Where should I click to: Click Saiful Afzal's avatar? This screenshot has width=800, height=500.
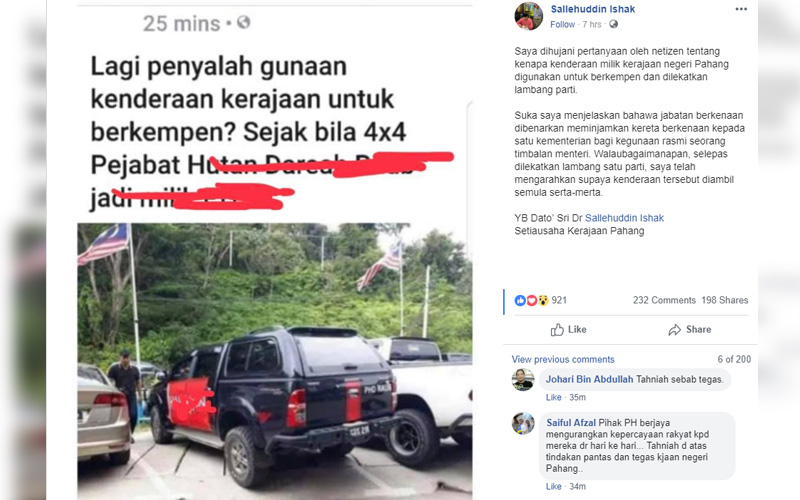tap(523, 423)
